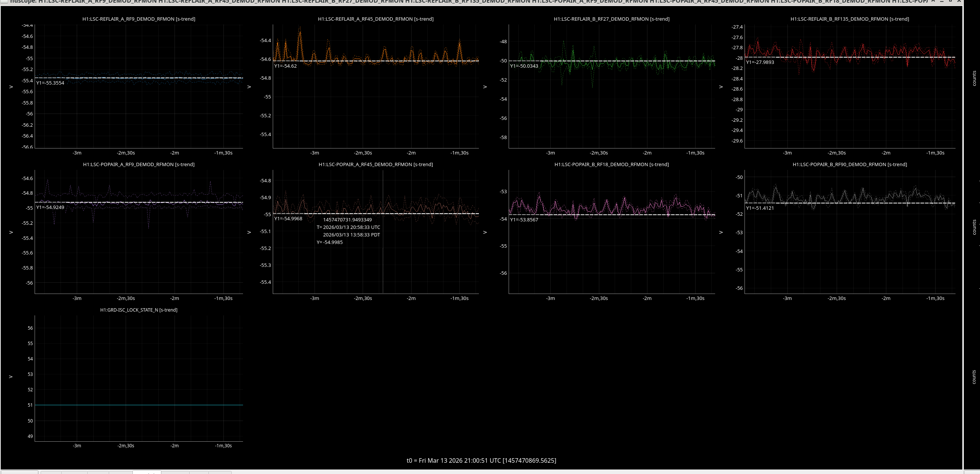Select the REFLAIR_B_RF135_DEMOD_RFMON plot title
This screenshot has height=474, width=980.
[x=849, y=19]
